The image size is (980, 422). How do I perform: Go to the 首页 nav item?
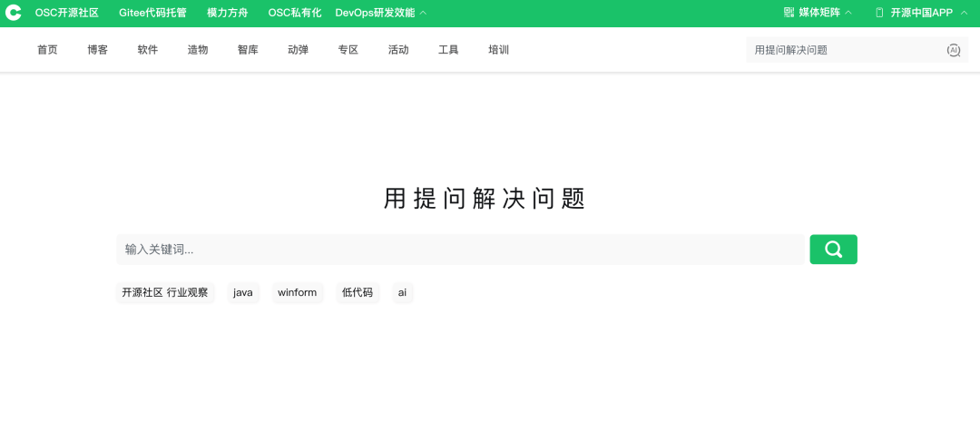tap(47, 50)
